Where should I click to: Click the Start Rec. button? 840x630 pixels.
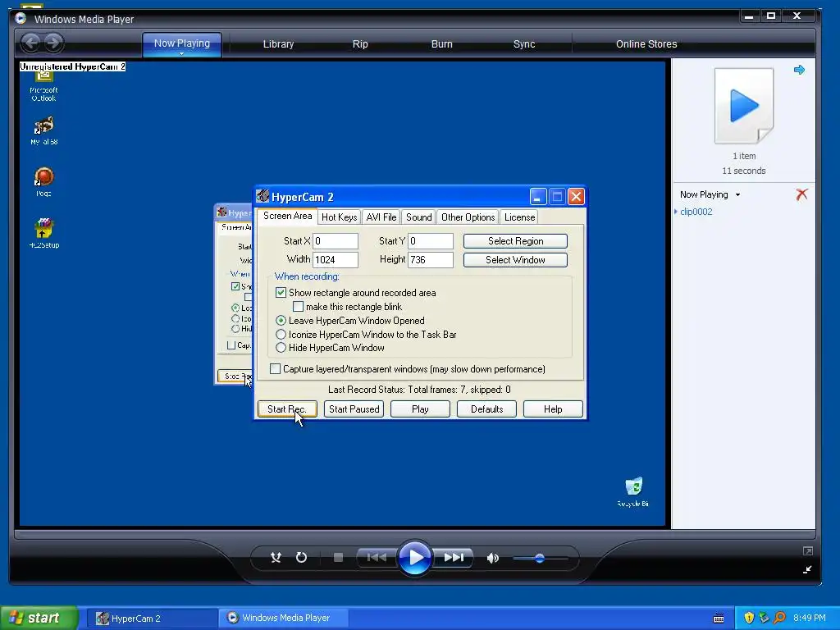(x=287, y=409)
